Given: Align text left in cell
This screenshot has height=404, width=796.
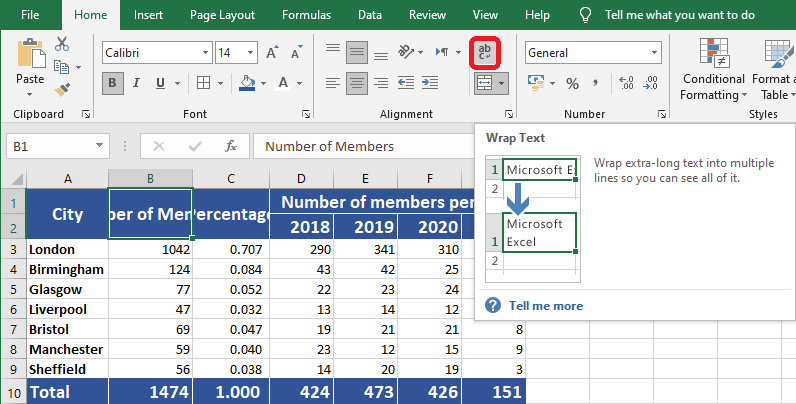Looking at the screenshot, I should pyautogui.click(x=333, y=83).
